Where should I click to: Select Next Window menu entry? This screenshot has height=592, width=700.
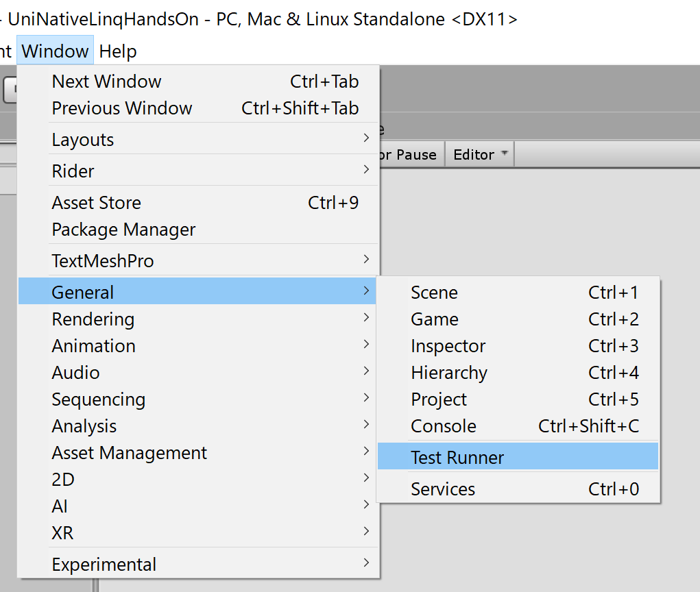[107, 82]
